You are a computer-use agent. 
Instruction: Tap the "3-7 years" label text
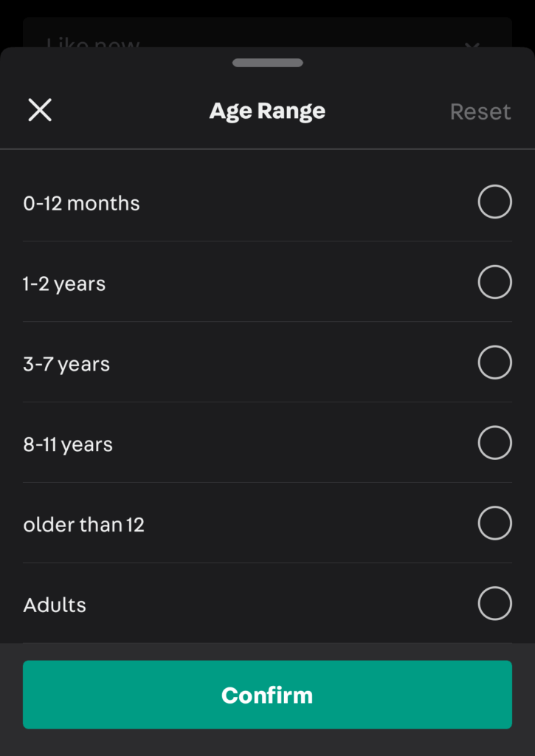pos(66,364)
